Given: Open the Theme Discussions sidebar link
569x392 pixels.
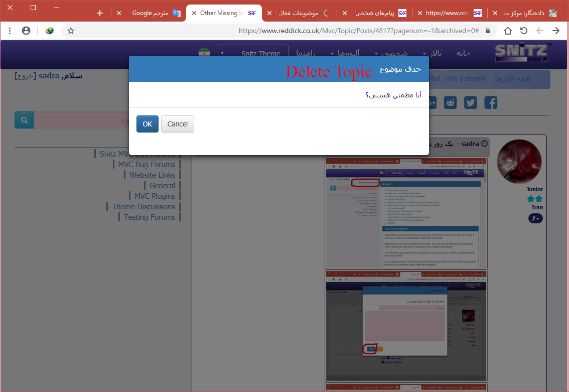Looking at the screenshot, I should tap(144, 207).
